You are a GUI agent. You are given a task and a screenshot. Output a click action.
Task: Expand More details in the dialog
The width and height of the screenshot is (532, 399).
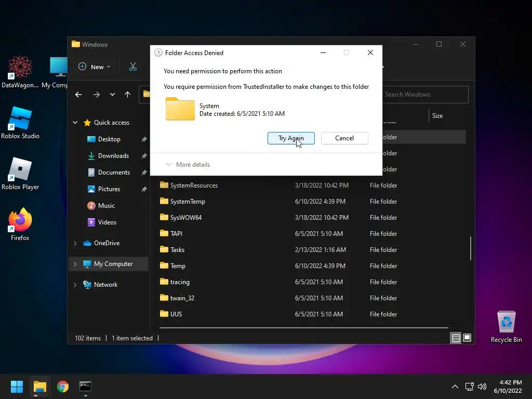point(188,165)
